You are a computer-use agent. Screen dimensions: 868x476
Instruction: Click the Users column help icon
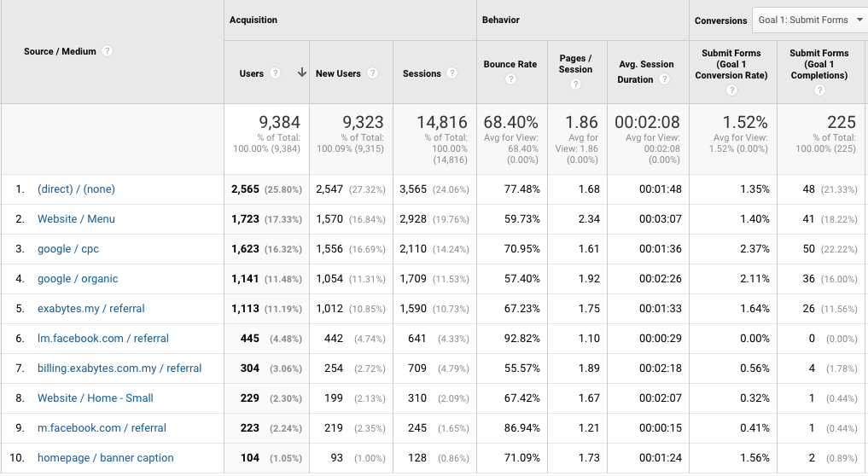click(x=275, y=73)
